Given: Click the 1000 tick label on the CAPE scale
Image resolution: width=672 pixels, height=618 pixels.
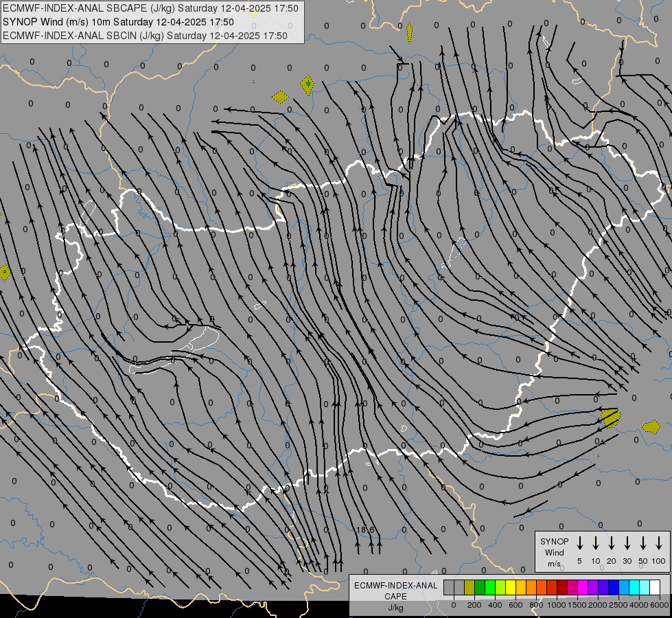Looking at the screenshot, I should coord(556,605).
